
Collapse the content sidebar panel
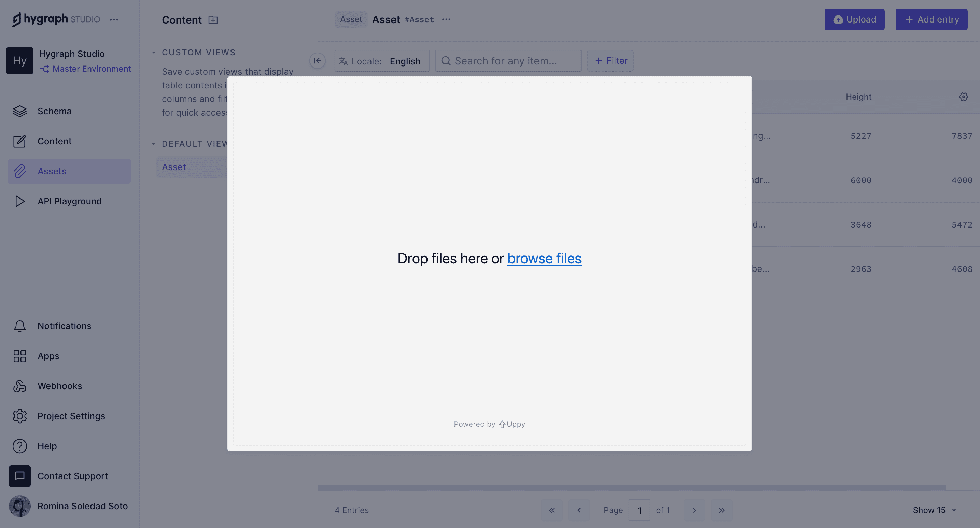pos(317,61)
